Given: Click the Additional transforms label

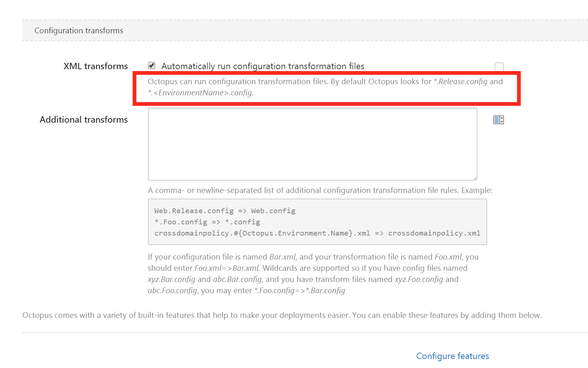Looking at the screenshot, I should 84,120.
